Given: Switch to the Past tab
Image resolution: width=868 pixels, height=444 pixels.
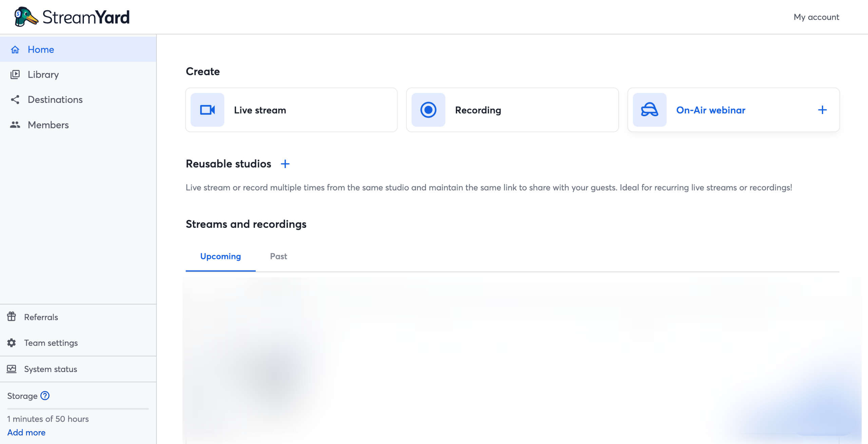Looking at the screenshot, I should click(x=278, y=256).
